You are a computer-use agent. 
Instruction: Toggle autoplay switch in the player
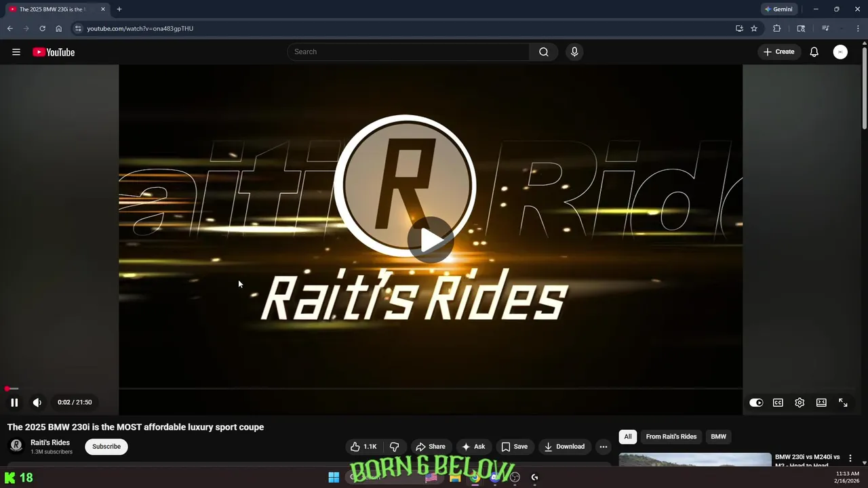tap(756, 403)
